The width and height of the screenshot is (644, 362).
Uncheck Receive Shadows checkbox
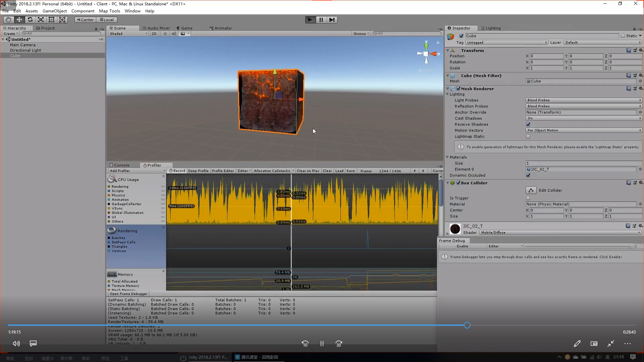click(528, 124)
